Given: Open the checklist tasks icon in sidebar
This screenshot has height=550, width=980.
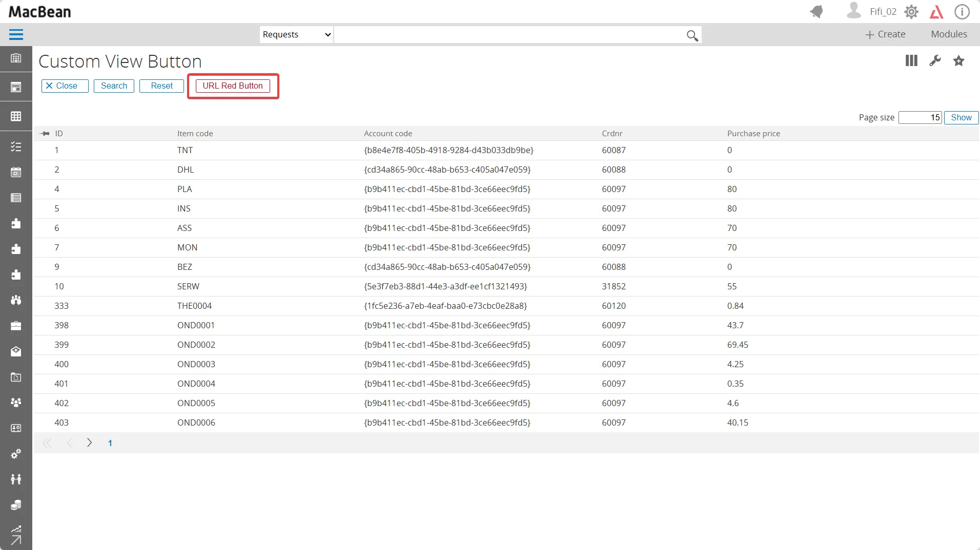Looking at the screenshot, I should pyautogui.click(x=16, y=147).
